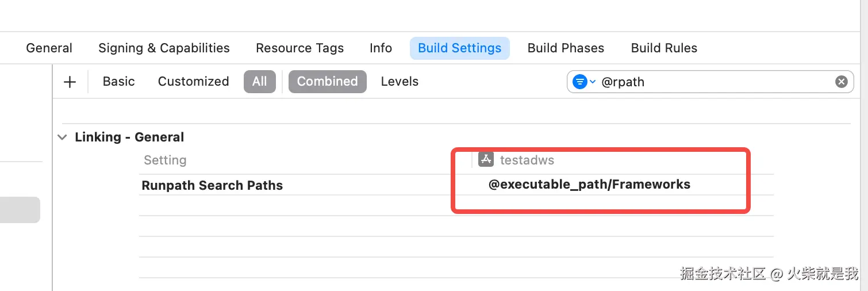Switch to Combined settings view
Viewport: 868px width, 291px height.
coord(327,82)
